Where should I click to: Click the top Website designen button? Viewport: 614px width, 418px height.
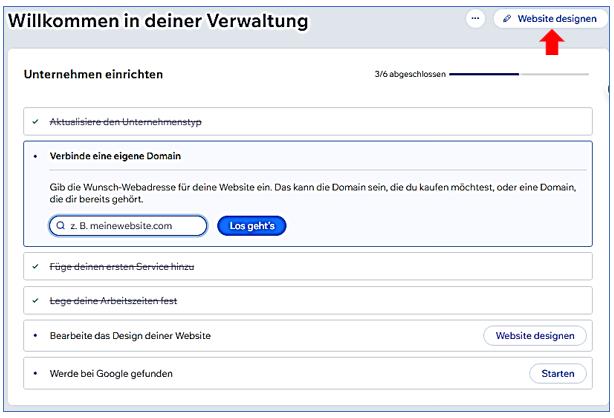(549, 19)
